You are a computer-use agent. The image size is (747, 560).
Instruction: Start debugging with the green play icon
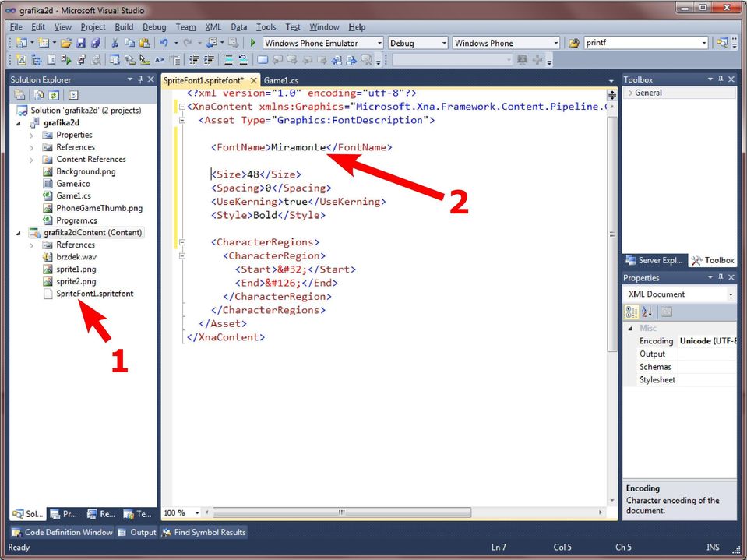point(252,43)
